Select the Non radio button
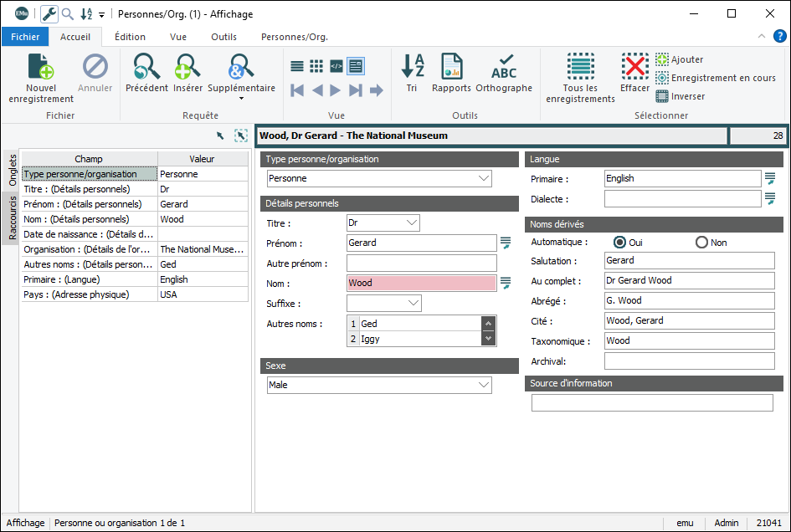Screen dimensions: 791x532 701,243
